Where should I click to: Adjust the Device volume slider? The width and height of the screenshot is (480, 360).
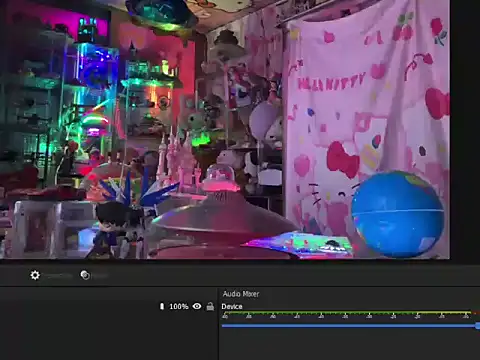click(351, 326)
